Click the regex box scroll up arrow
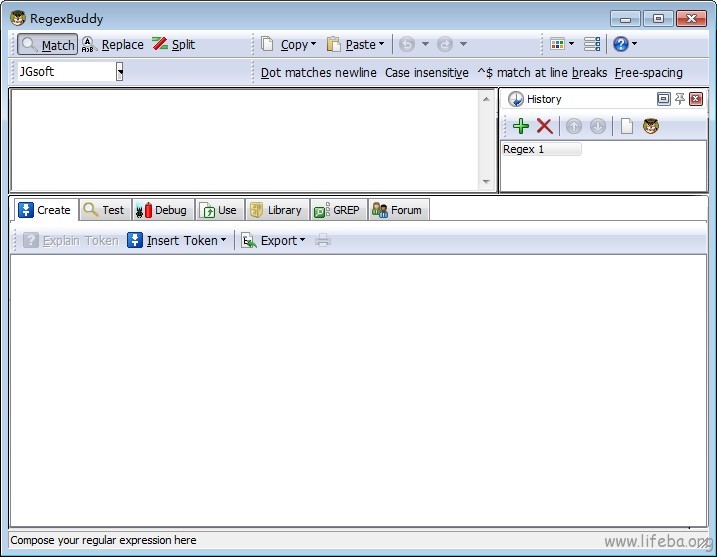This screenshot has height=557, width=717. coord(486,99)
